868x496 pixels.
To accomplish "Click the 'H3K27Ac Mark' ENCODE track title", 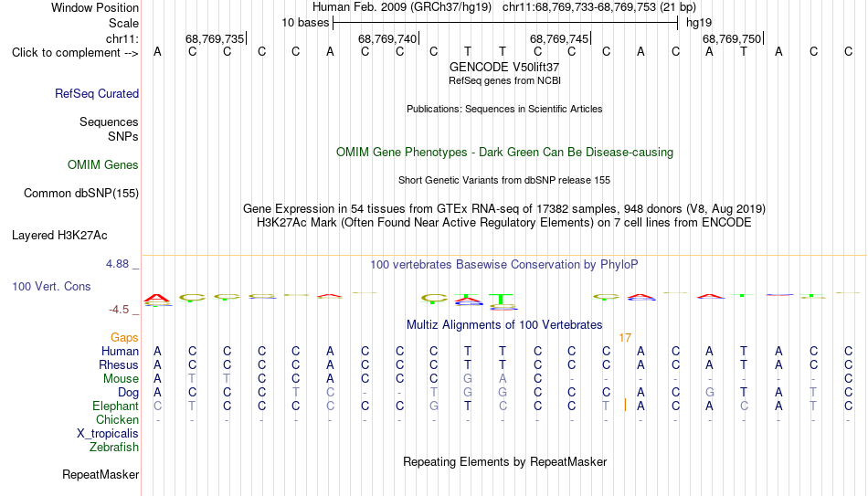I will coord(504,223).
